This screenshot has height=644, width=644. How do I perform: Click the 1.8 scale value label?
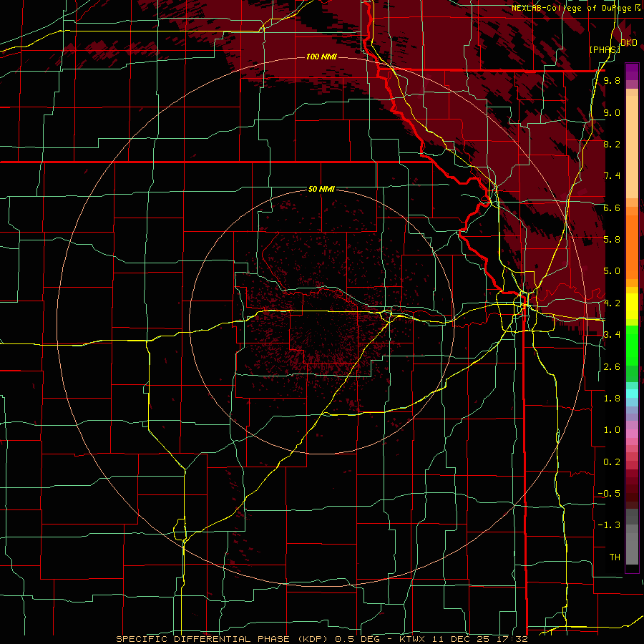[612, 399]
